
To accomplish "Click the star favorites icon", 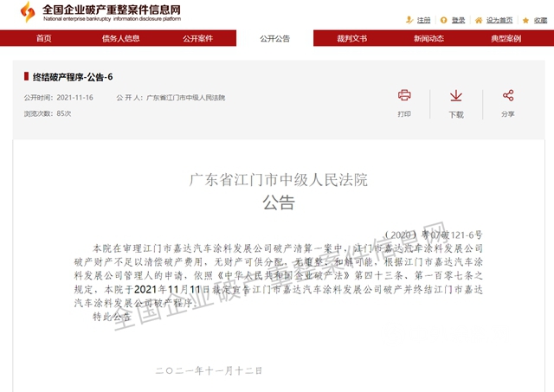I will coord(525,21).
